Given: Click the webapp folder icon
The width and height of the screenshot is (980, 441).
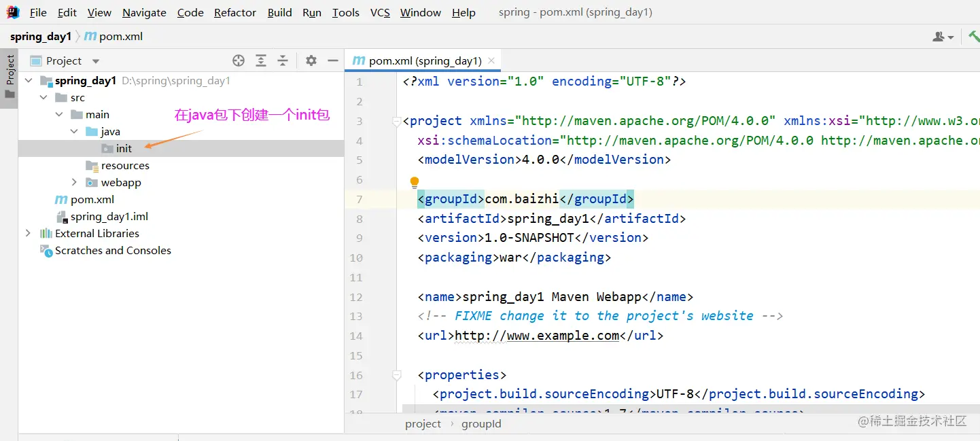Looking at the screenshot, I should tap(92, 182).
